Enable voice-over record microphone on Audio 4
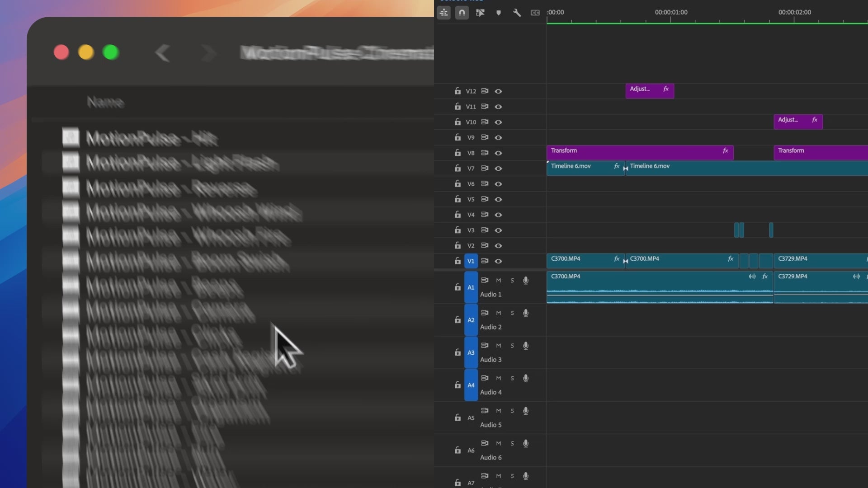 coord(526,378)
